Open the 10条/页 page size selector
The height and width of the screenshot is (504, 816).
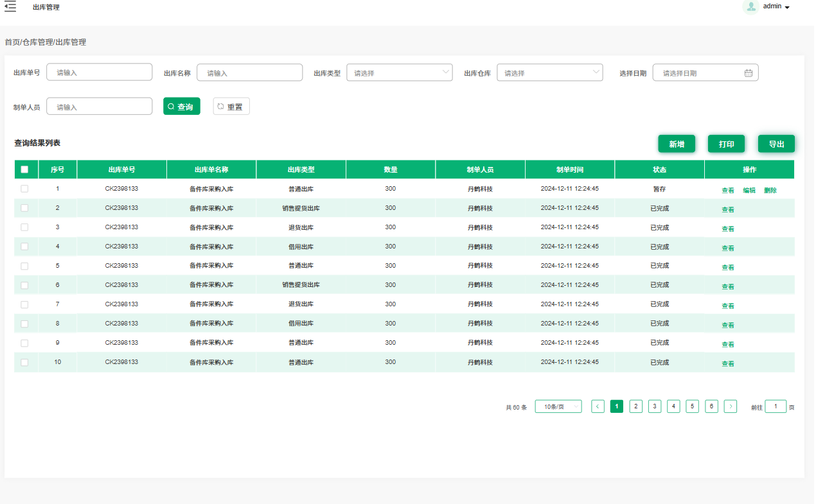558,406
